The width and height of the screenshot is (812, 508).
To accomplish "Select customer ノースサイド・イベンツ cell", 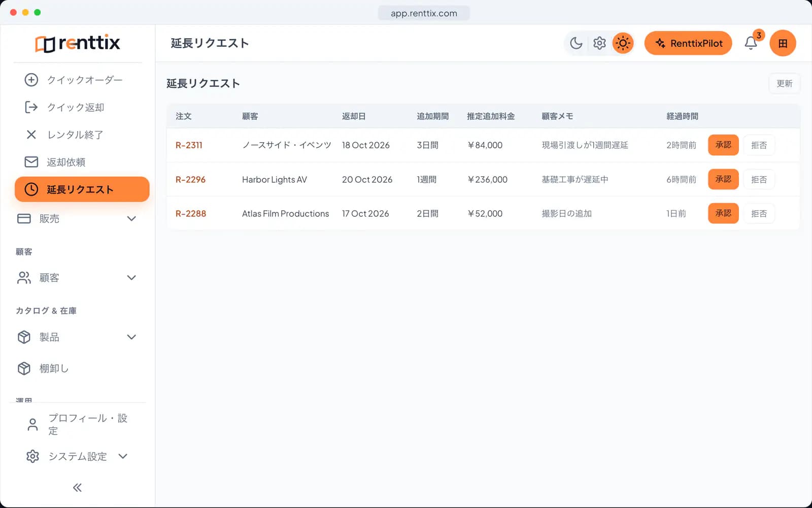I will 287,145.
